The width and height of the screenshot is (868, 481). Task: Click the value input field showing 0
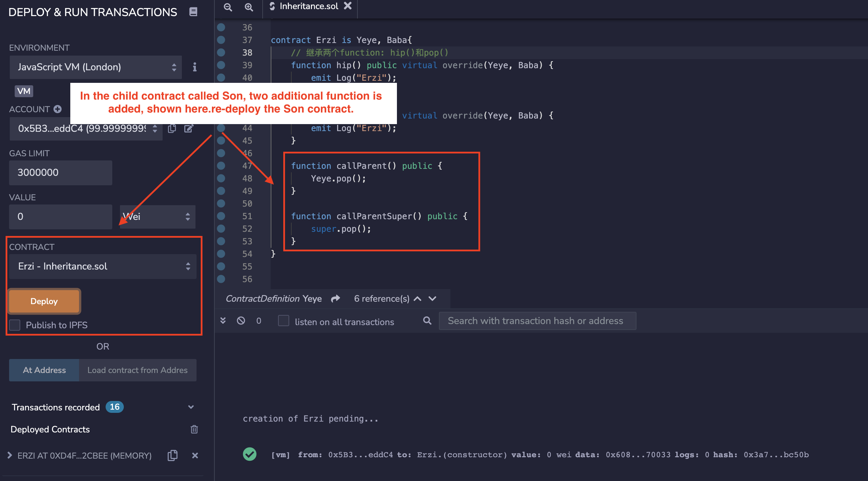click(x=61, y=217)
